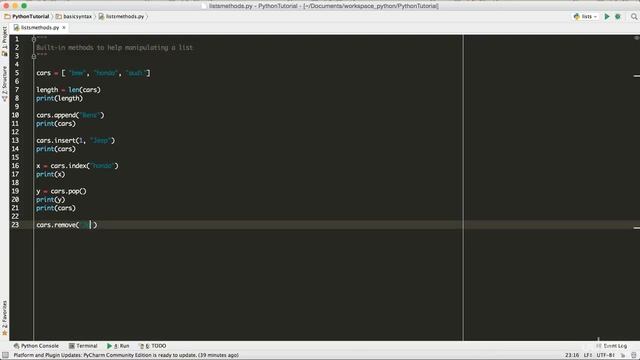
Task: Toggle the read-only lock icon in status bar
Action: tap(623, 355)
